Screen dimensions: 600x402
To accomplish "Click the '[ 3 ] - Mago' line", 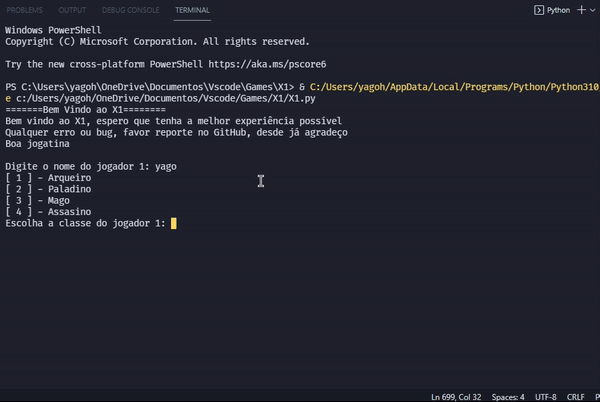I will (38, 201).
